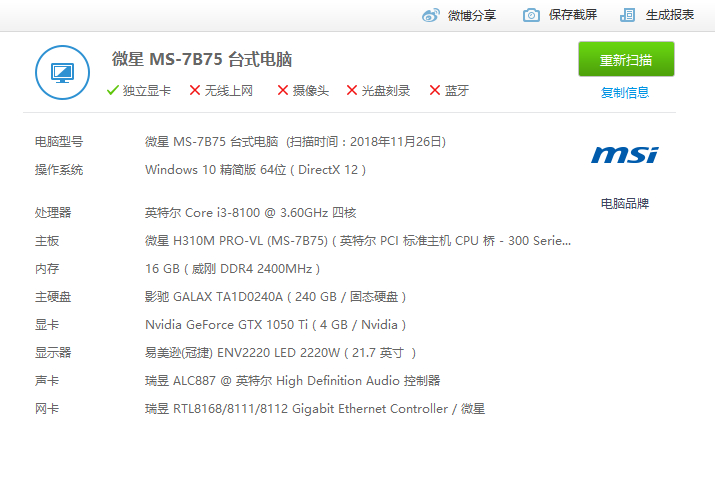715x500 pixels.
Task: Click the 网卡 row label
Action: [47, 409]
